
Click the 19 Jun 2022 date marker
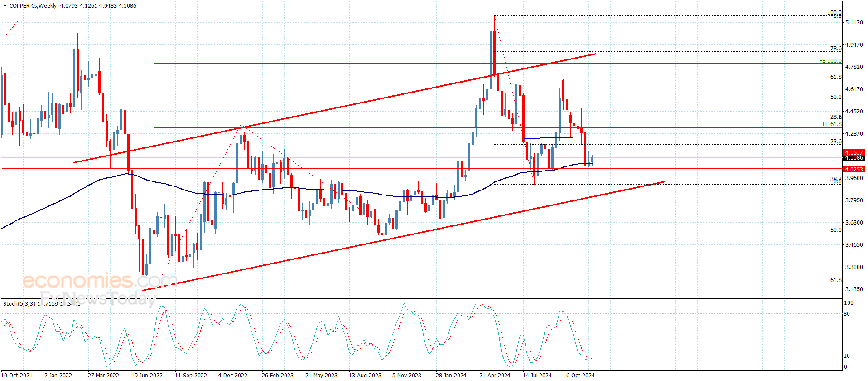click(147, 375)
